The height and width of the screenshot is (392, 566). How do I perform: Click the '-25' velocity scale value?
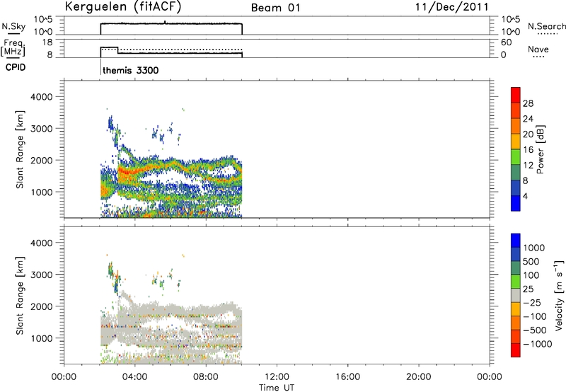[532, 303]
